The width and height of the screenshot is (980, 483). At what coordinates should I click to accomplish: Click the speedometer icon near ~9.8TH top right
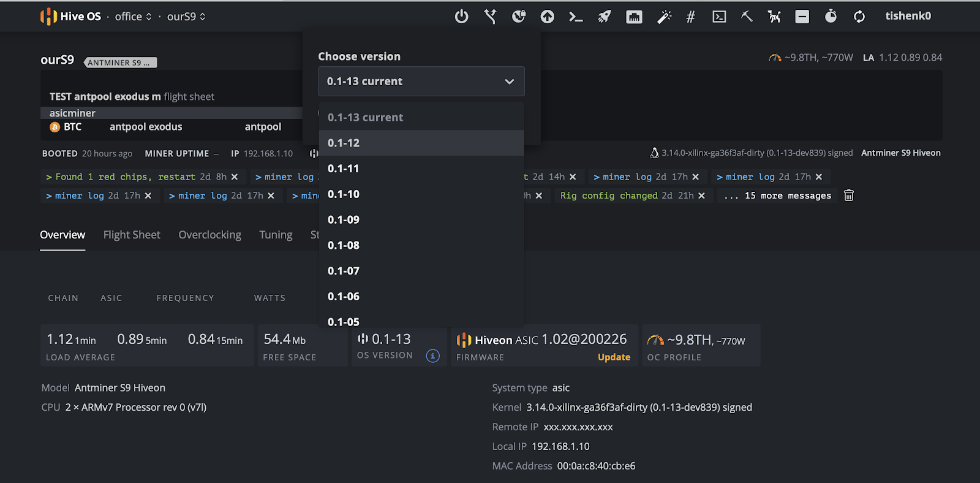tap(775, 58)
